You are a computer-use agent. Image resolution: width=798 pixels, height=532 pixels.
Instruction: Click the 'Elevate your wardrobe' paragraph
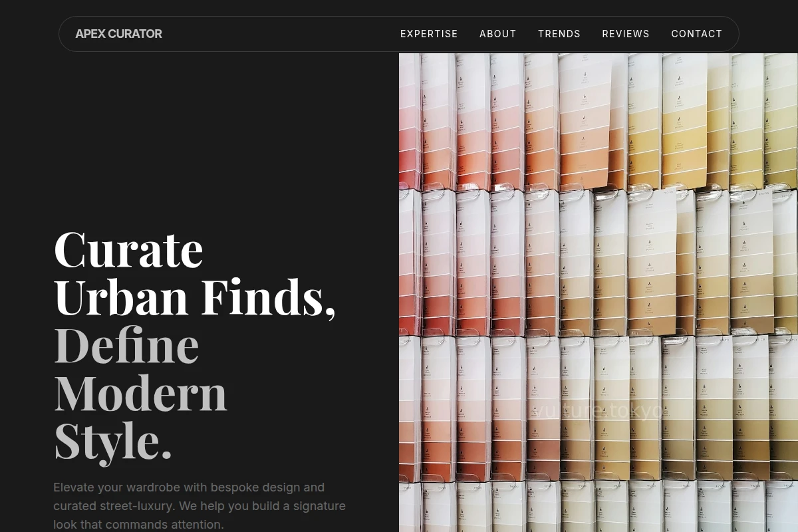point(199,505)
